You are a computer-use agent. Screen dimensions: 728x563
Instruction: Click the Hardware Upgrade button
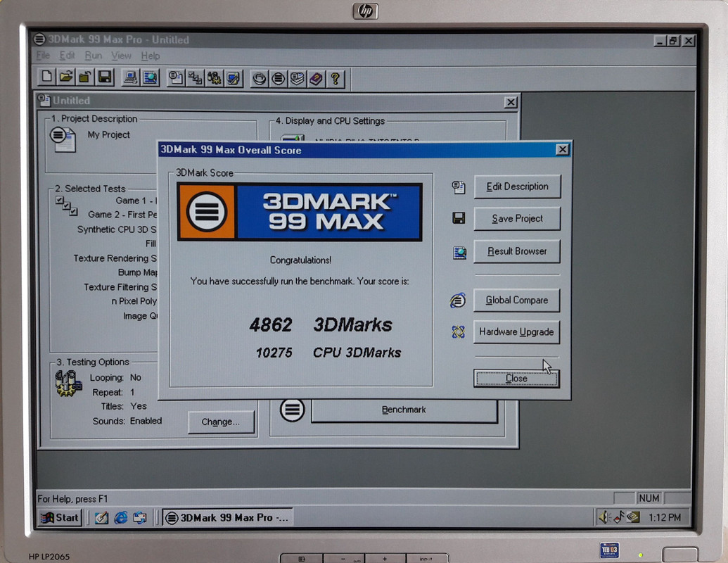click(x=516, y=331)
